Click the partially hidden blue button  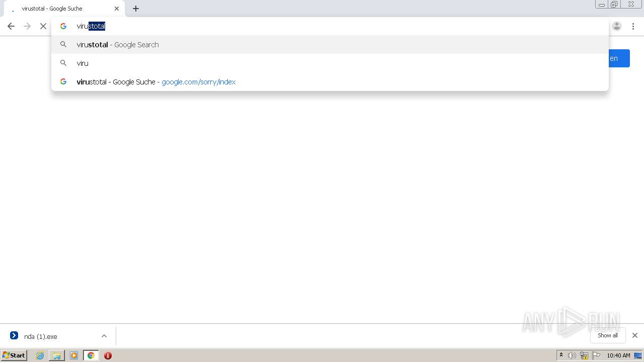point(619,58)
